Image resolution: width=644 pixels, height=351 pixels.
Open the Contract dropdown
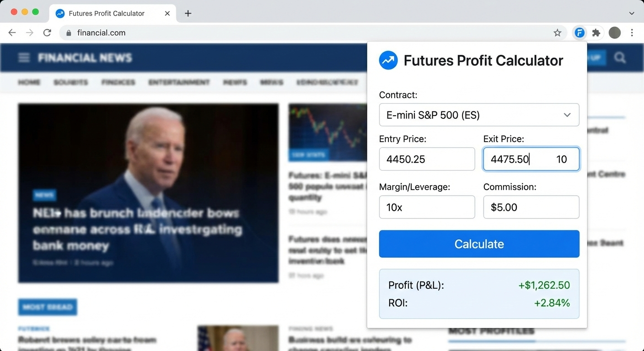(x=479, y=115)
